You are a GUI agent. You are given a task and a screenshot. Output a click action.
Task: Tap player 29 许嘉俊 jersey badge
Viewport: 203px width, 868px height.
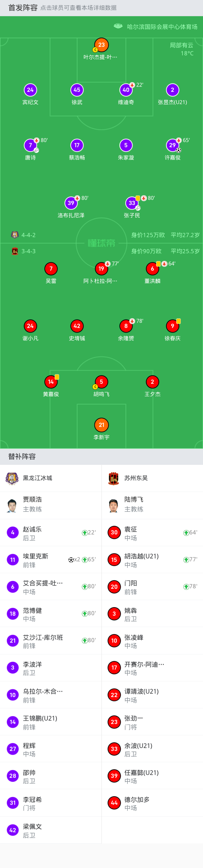(x=172, y=145)
